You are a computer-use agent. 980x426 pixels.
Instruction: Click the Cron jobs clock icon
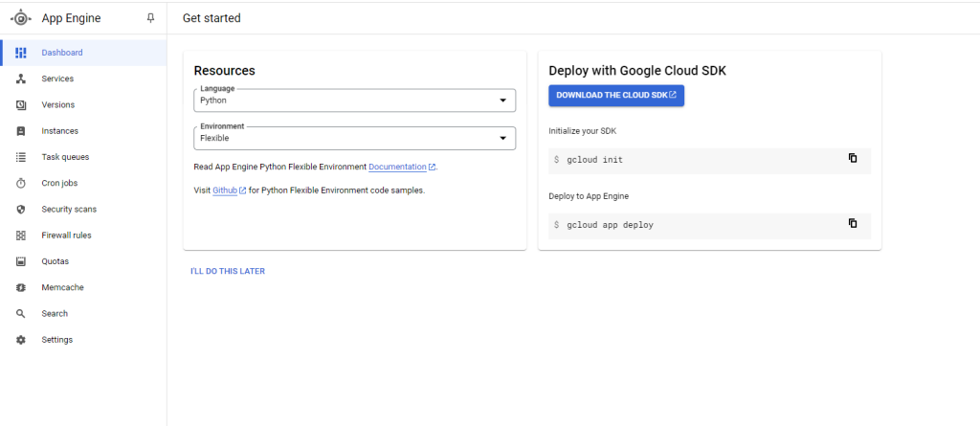point(21,183)
